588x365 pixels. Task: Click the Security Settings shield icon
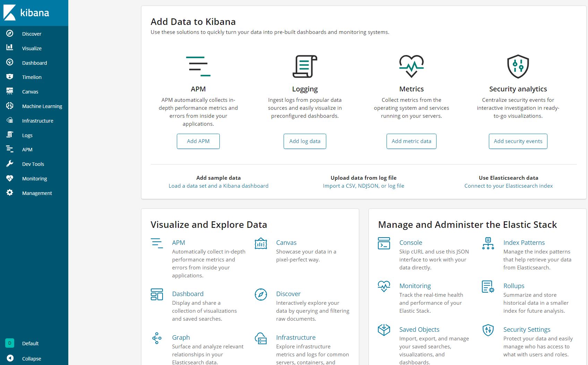(488, 330)
